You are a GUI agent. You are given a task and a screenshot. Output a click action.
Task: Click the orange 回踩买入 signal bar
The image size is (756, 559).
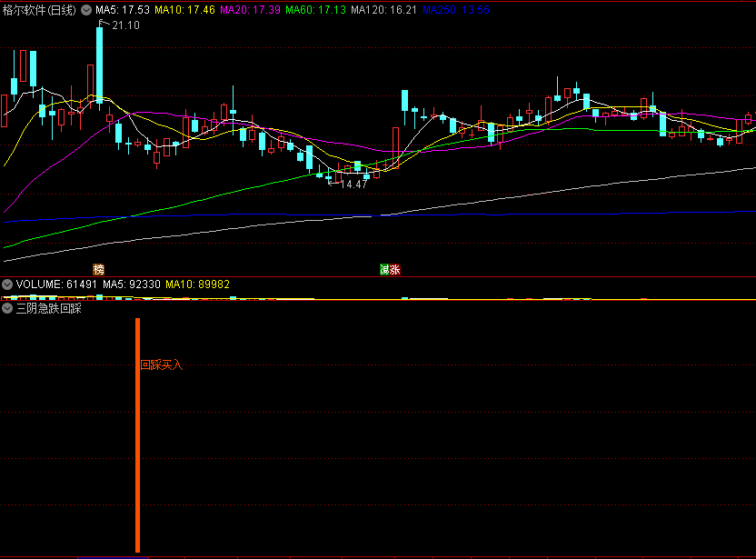(138, 435)
